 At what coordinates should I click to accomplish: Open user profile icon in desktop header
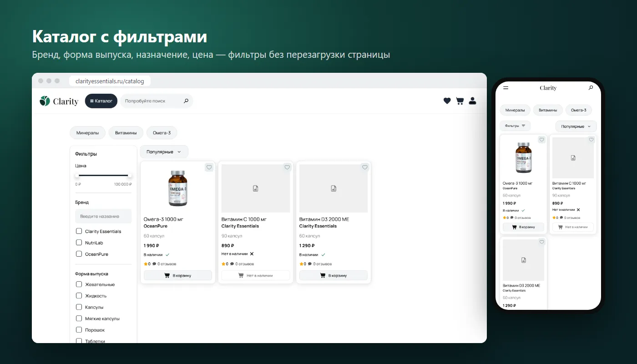[x=472, y=101]
